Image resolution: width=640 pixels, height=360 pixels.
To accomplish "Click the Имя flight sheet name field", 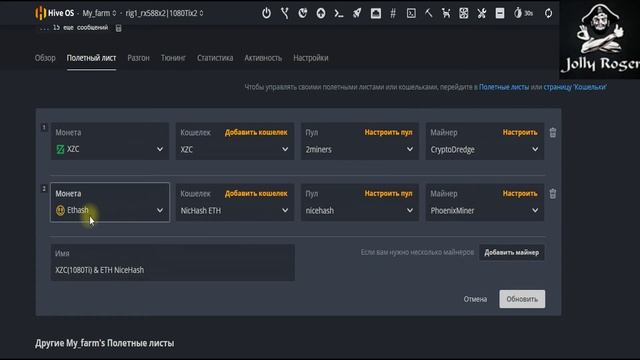I will pyautogui.click(x=172, y=262).
